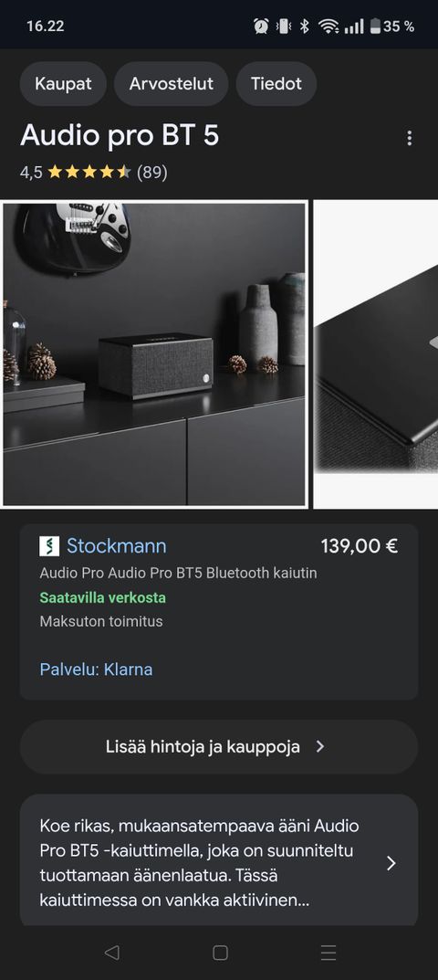Click the star rating 4,5 row

point(94,173)
